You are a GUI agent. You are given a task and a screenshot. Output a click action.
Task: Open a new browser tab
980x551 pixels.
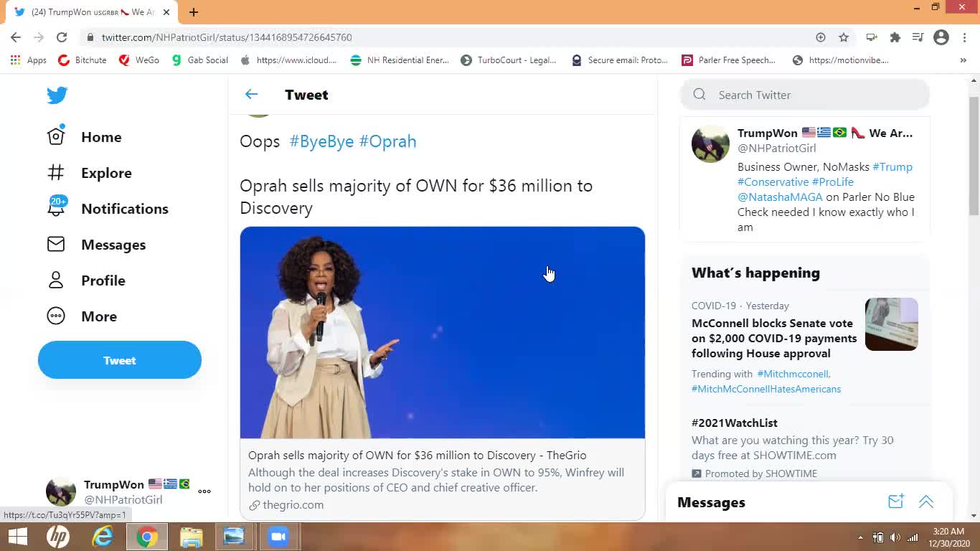click(194, 12)
